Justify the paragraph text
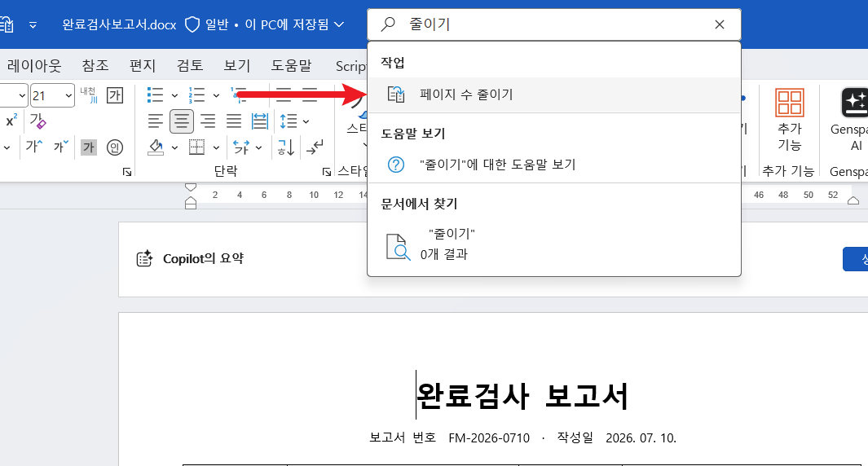 coord(234,121)
